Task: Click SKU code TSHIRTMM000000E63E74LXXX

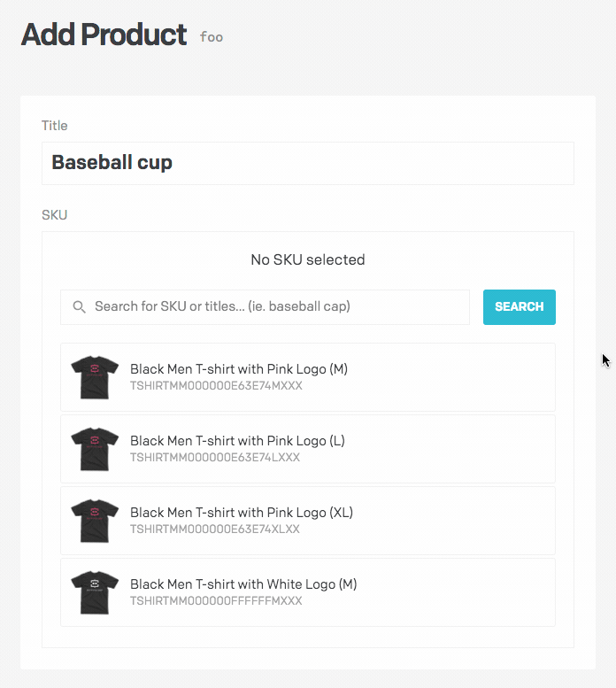Action: [x=215, y=457]
